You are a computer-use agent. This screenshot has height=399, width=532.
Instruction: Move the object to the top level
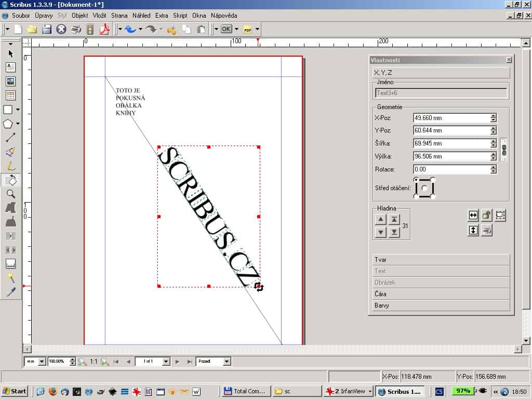394,220
